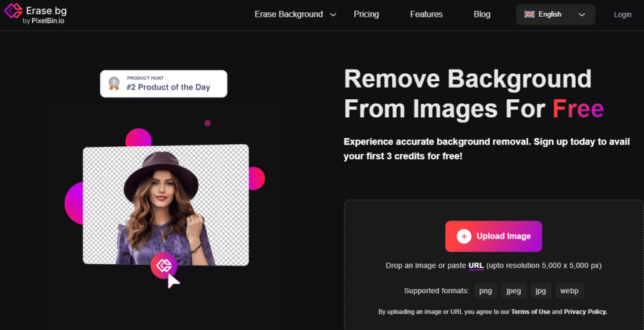Image resolution: width=644 pixels, height=330 pixels.
Task: Click the gradient Erase.bg badge on photo
Action: pos(164,266)
